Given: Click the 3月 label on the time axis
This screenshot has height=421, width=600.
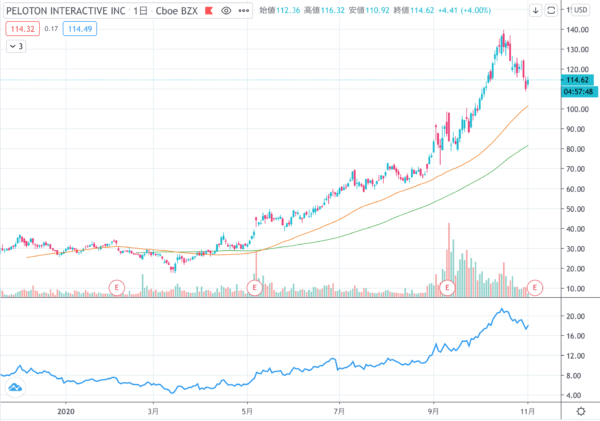Looking at the screenshot, I should point(153,411).
